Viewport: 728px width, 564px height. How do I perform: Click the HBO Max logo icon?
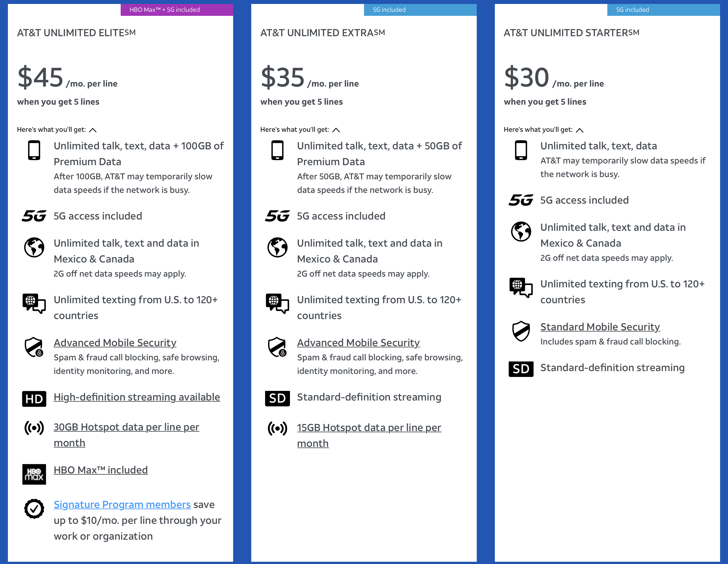34,474
